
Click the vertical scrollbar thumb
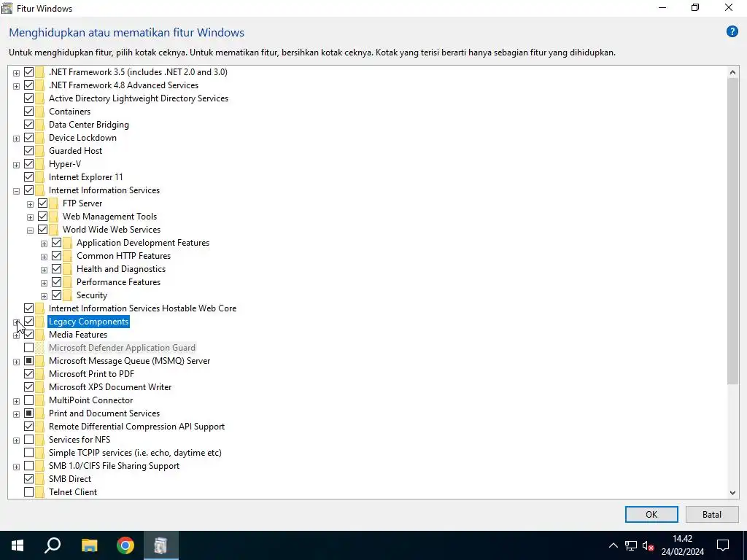pos(732,231)
